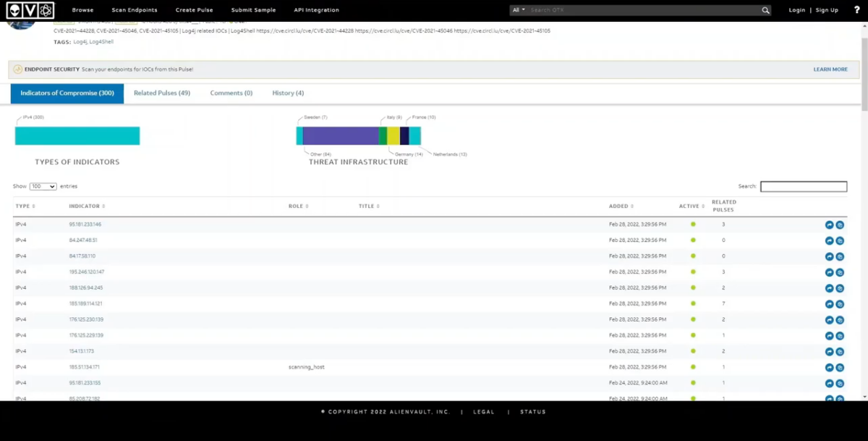The height and width of the screenshot is (441, 868).
Task: Click arrow icon for 195.246.120.147 row
Action: click(829, 272)
